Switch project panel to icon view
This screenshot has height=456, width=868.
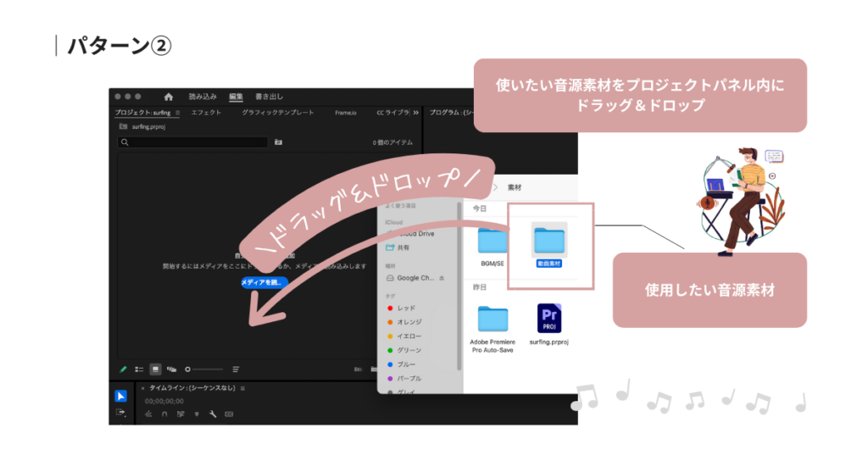tap(156, 370)
